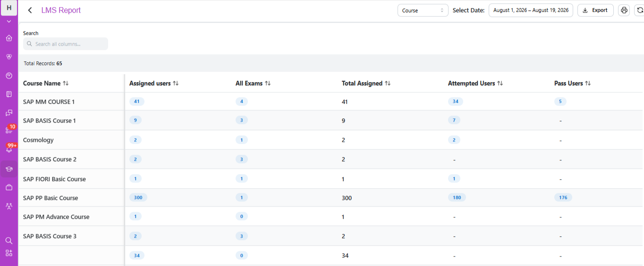Viewport: 644px width, 266px height.
Task: Open notifications bell with 99+ badge
Action: [9, 149]
